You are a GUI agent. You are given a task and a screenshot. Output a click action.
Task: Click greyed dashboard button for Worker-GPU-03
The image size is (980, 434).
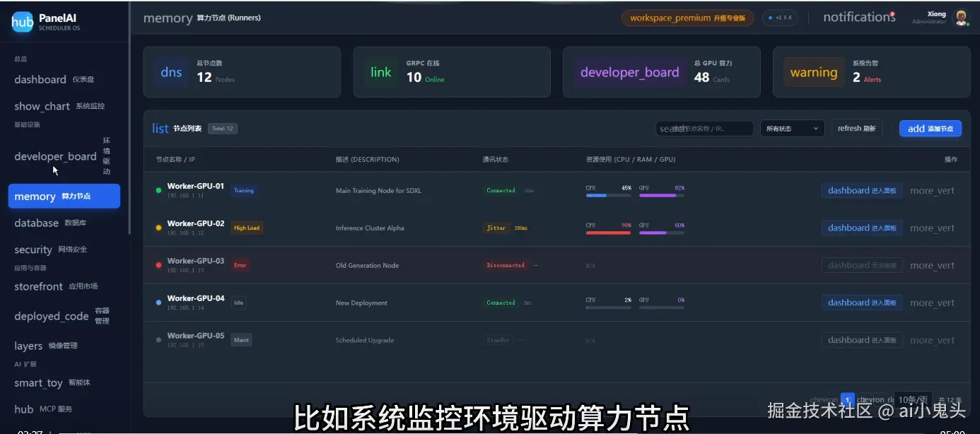(x=862, y=266)
